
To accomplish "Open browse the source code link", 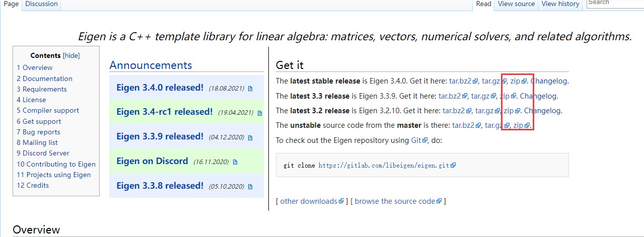I will click(394, 201).
